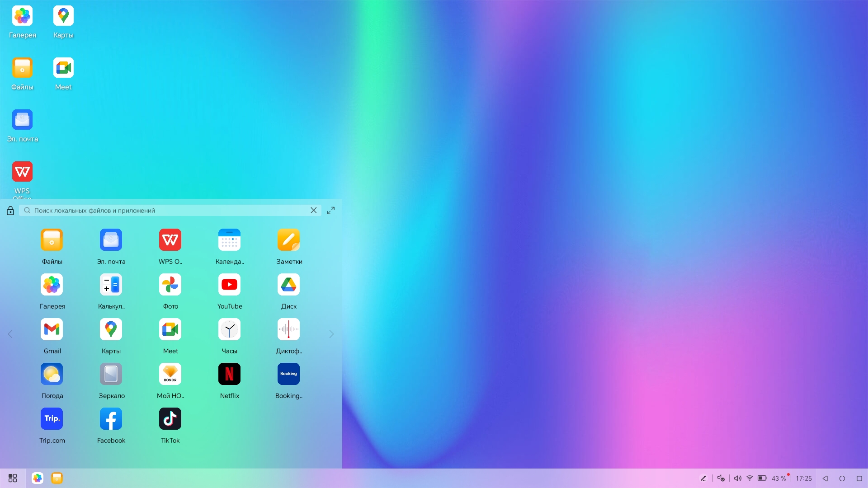Image resolution: width=868 pixels, height=488 pixels.
Task: Open the TikTok app
Action: tap(170, 419)
